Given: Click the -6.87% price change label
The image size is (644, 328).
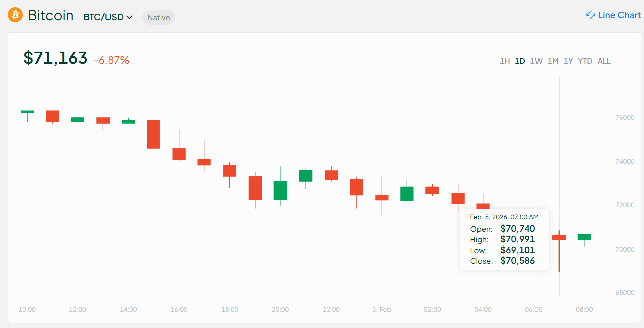Looking at the screenshot, I should pyautogui.click(x=112, y=60).
